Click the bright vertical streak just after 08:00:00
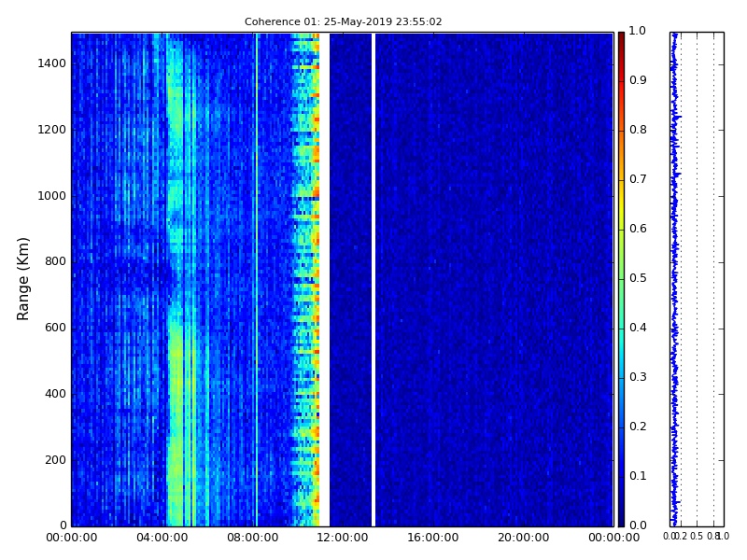The image size is (747, 560). (257, 279)
